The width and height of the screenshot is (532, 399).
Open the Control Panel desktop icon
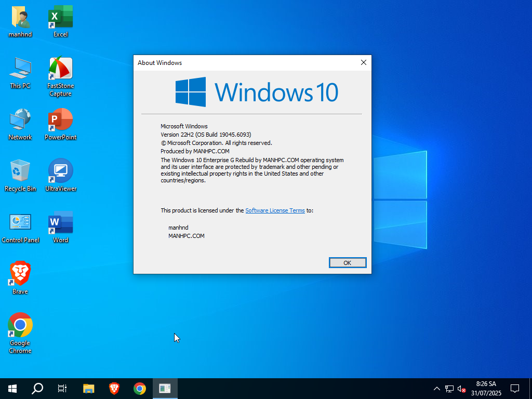20,223
